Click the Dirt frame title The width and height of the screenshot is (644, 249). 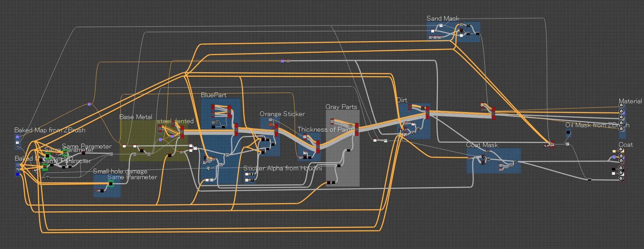[402, 100]
